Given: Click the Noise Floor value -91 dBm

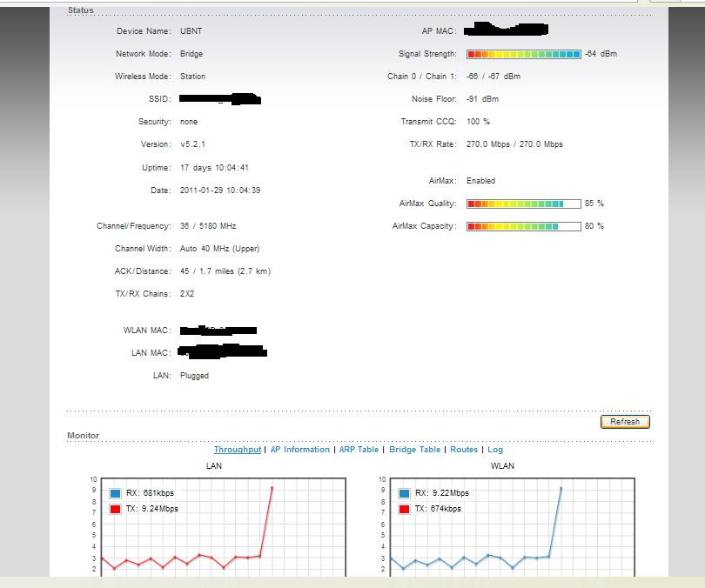Looking at the screenshot, I should (x=482, y=99).
